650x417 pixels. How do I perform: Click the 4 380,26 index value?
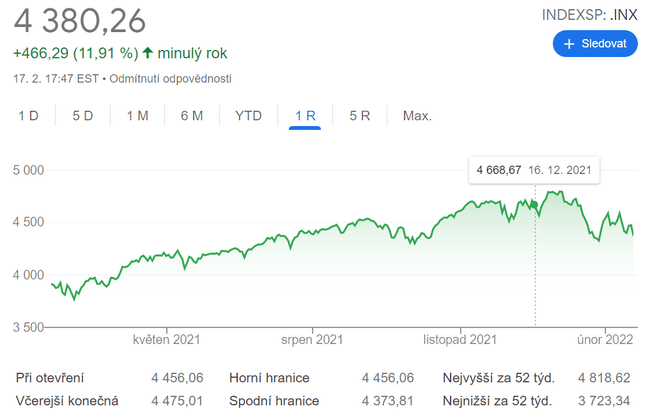(x=80, y=20)
